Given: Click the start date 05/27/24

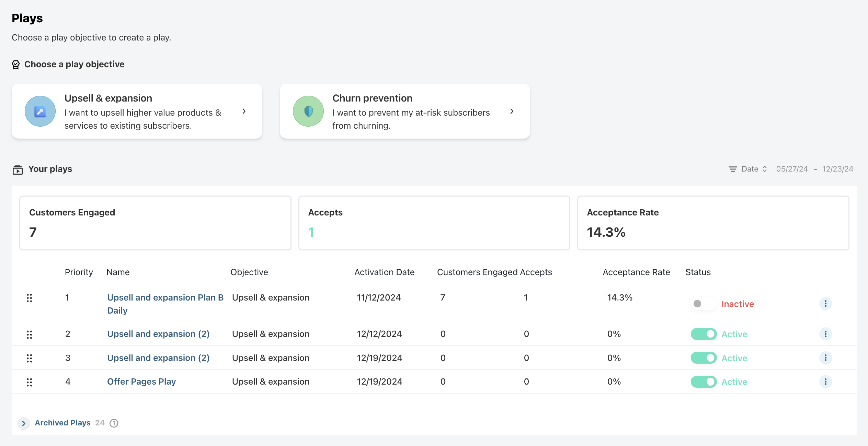Looking at the screenshot, I should pos(792,169).
